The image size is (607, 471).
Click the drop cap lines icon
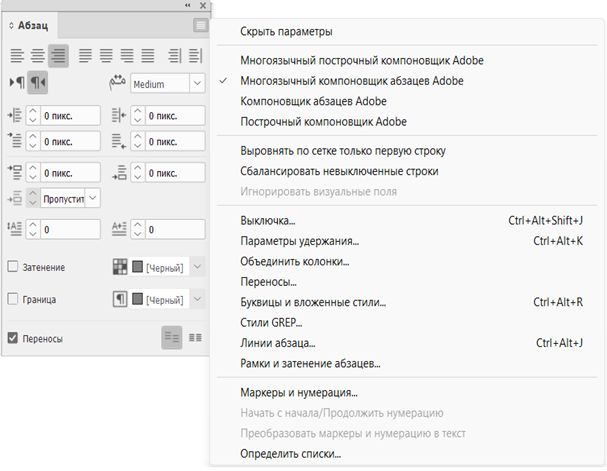pos(15,228)
